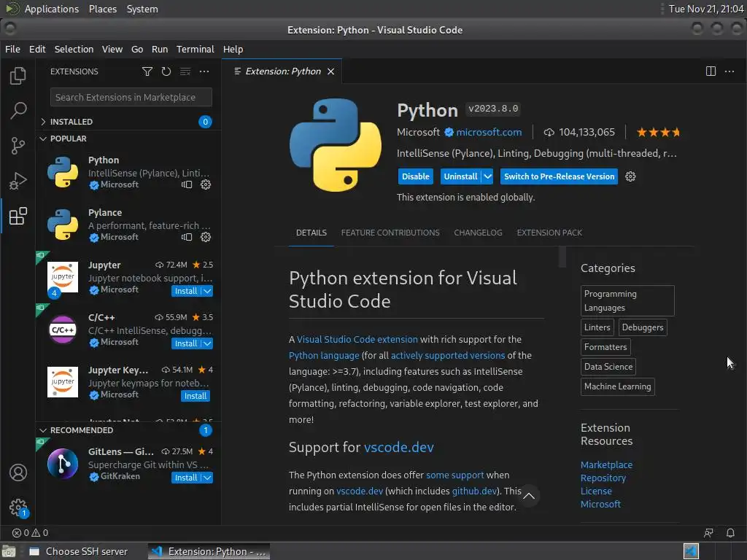This screenshot has width=747, height=560.
Task: Open the notifications bell in status bar
Action: [730, 533]
